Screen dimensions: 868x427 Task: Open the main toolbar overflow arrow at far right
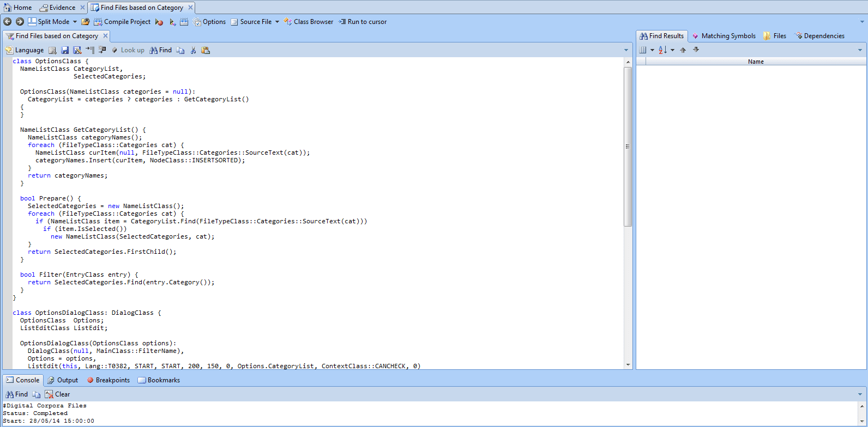[x=862, y=22]
